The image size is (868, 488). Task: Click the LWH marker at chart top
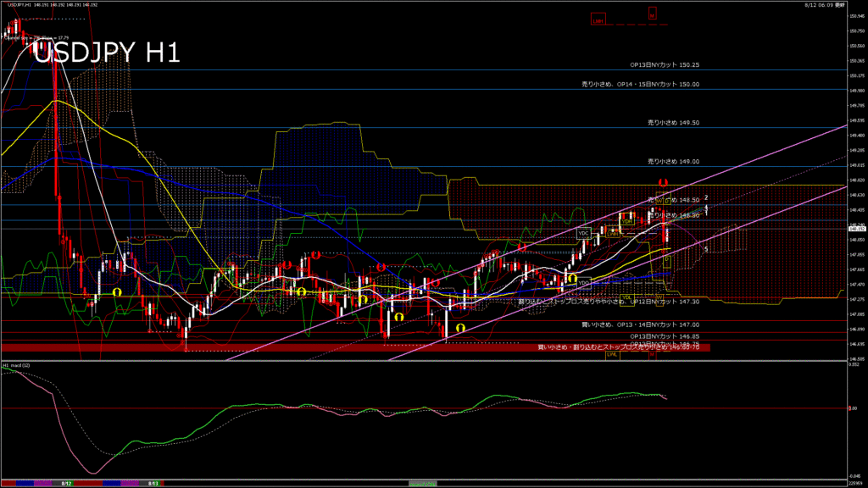(598, 19)
